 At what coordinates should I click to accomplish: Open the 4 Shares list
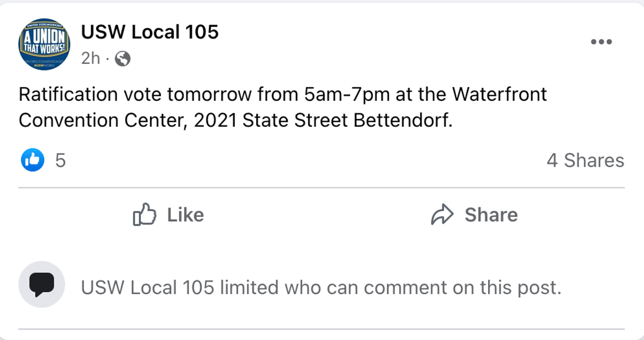tap(585, 160)
